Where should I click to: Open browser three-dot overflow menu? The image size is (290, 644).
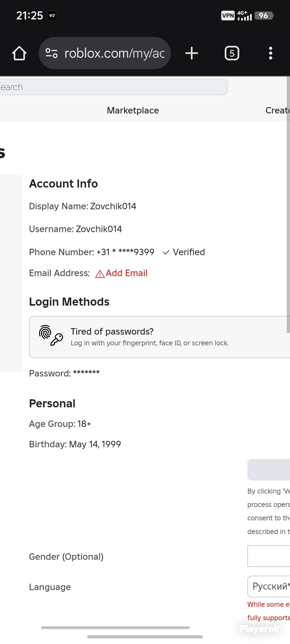[271, 53]
